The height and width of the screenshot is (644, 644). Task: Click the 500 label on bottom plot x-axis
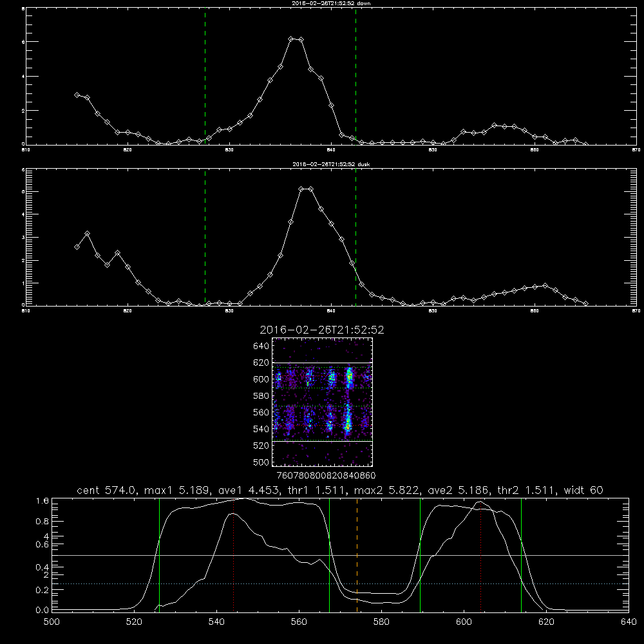point(52,622)
